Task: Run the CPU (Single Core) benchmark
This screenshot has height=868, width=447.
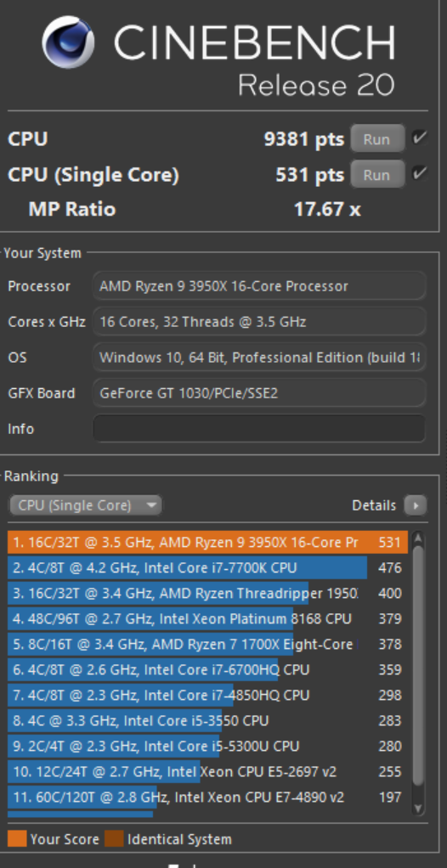Action: (377, 174)
